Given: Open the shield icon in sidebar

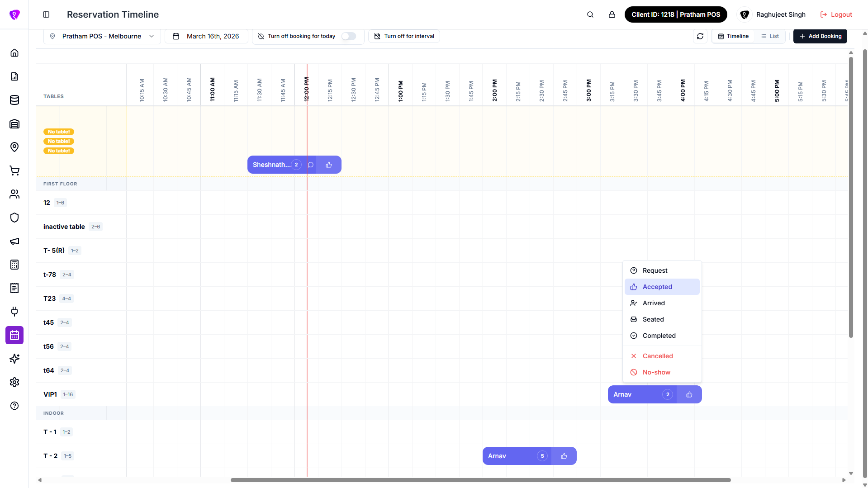Looking at the screenshot, I should [14, 218].
